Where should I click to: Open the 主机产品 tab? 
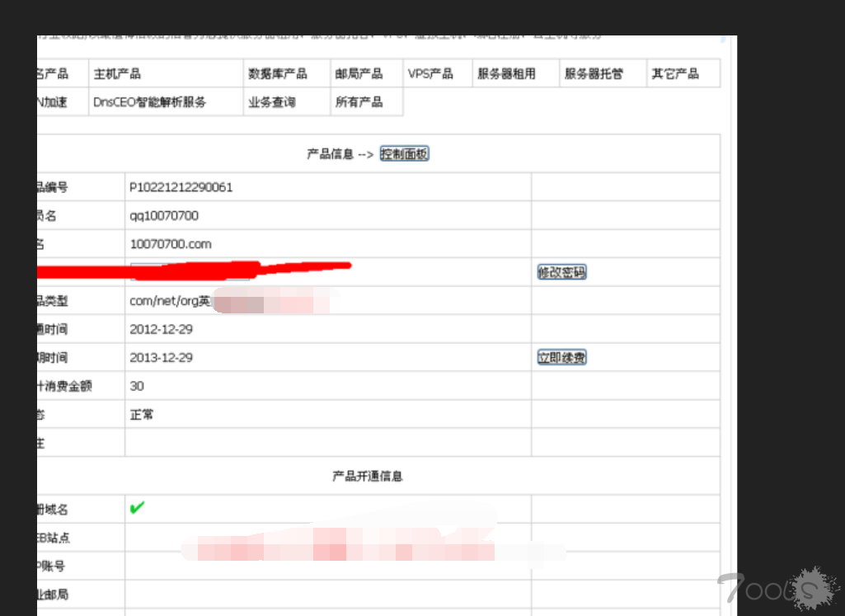coord(117,74)
